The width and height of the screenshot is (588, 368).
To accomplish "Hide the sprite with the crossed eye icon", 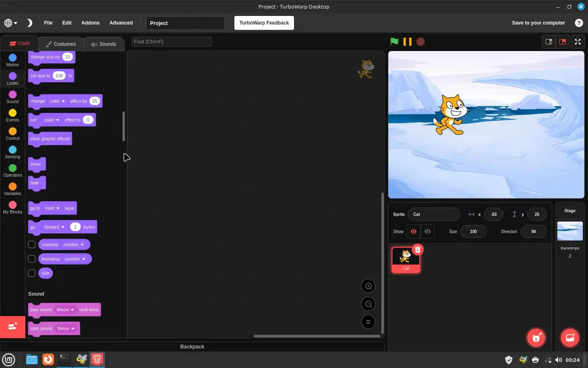I will 428,231.
